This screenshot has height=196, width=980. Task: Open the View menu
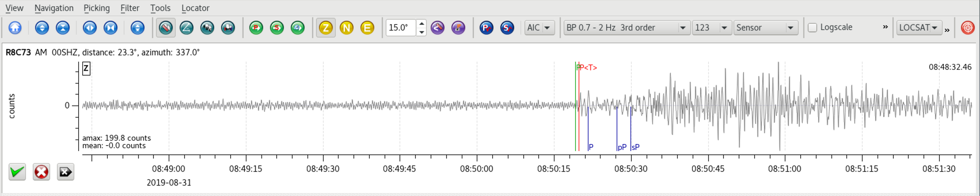(x=14, y=8)
